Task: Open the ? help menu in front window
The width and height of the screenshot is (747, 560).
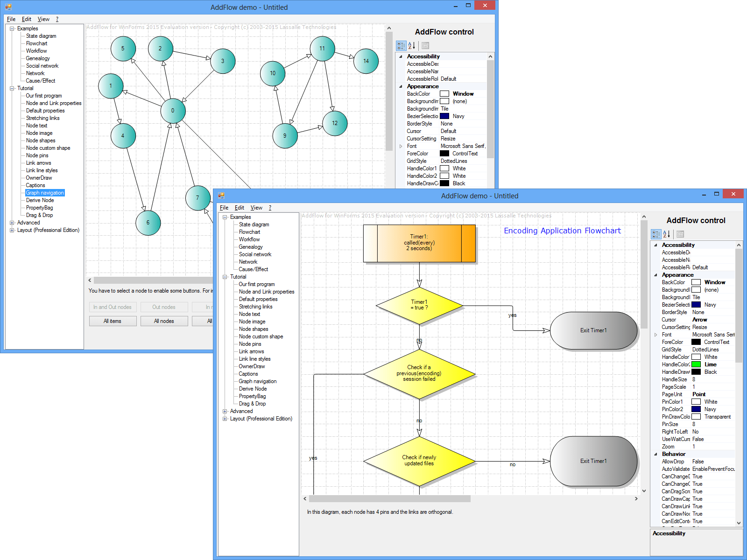Action: click(270, 208)
